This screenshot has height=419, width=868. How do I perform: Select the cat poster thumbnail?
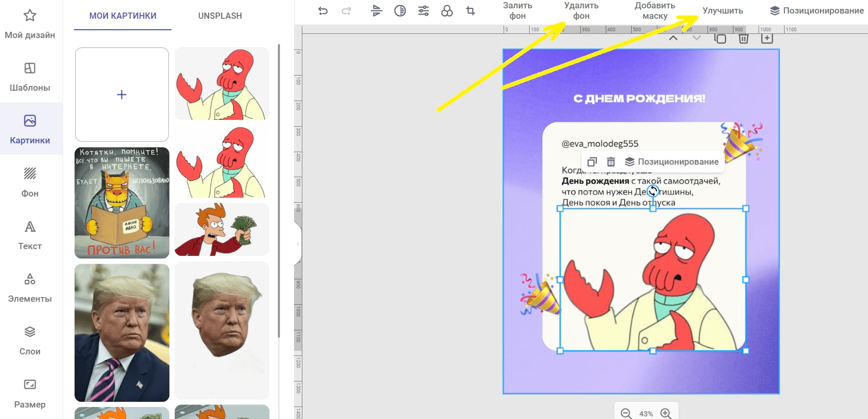[x=122, y=203]
